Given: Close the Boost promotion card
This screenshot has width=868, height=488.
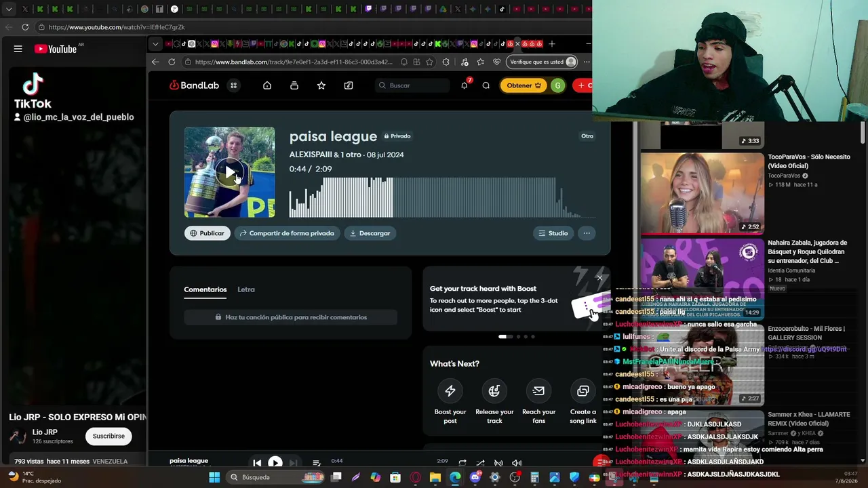Looking at the screenshot, I should [599, 278].
